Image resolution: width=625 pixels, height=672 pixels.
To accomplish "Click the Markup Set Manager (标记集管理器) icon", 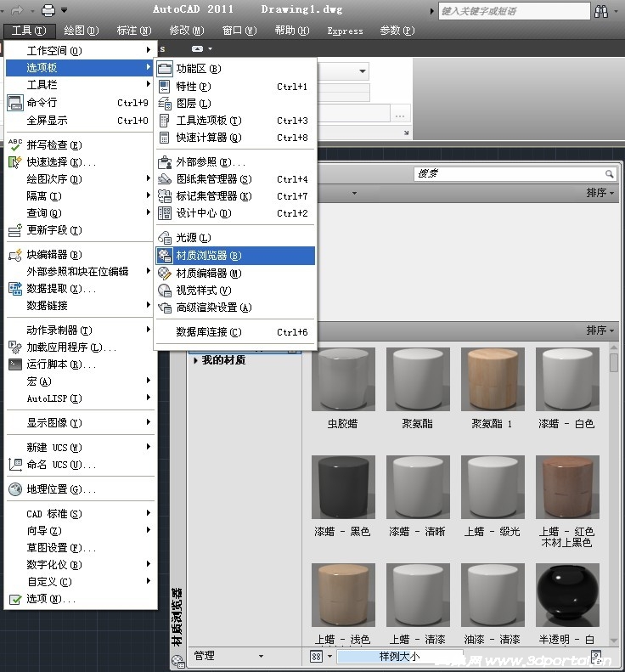I will coord(165,196).
